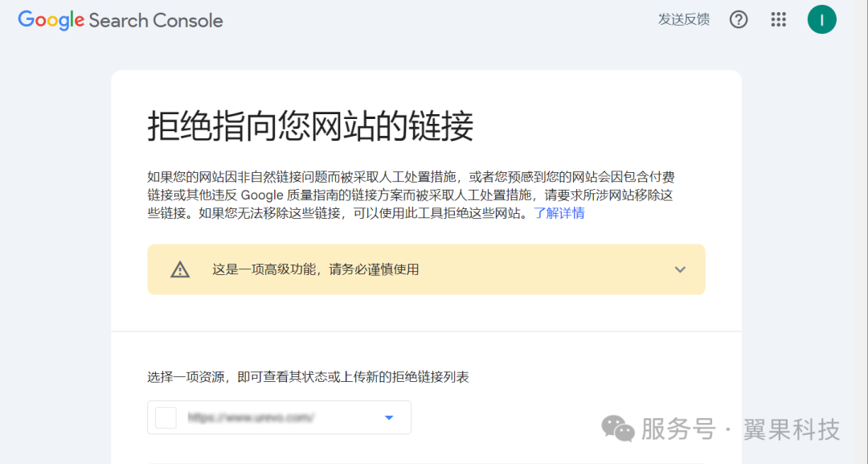Click the 选择一项资源 instruction label
The height and width of the screenshot is (464, 868).
[308, 377]
